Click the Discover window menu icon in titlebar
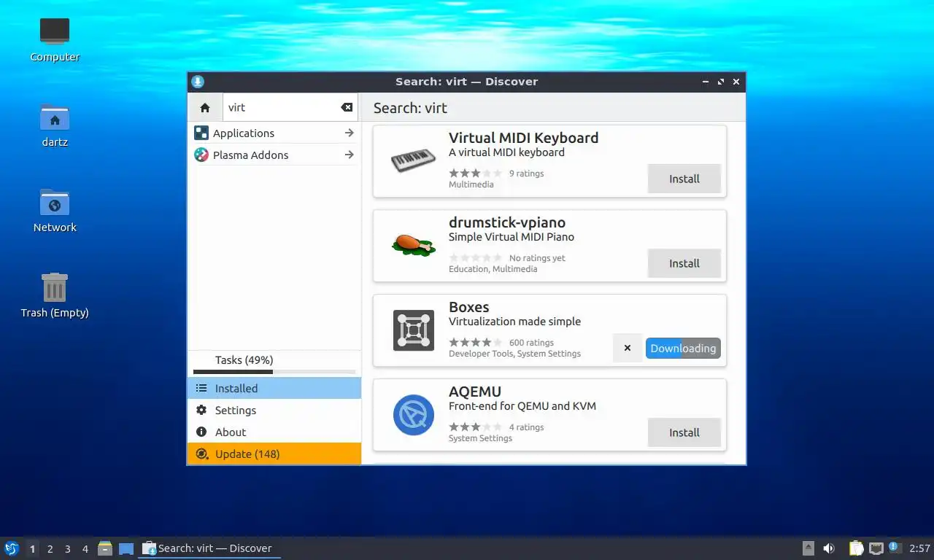 pos(198,82)
